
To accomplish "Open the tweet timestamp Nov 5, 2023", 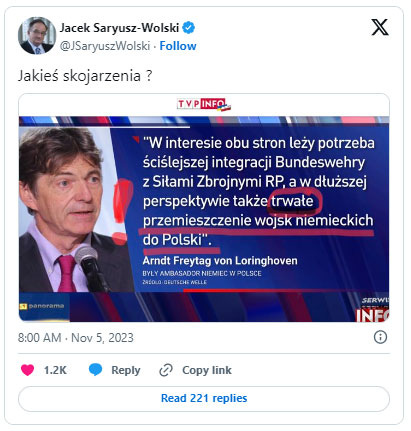I will 76,338.
